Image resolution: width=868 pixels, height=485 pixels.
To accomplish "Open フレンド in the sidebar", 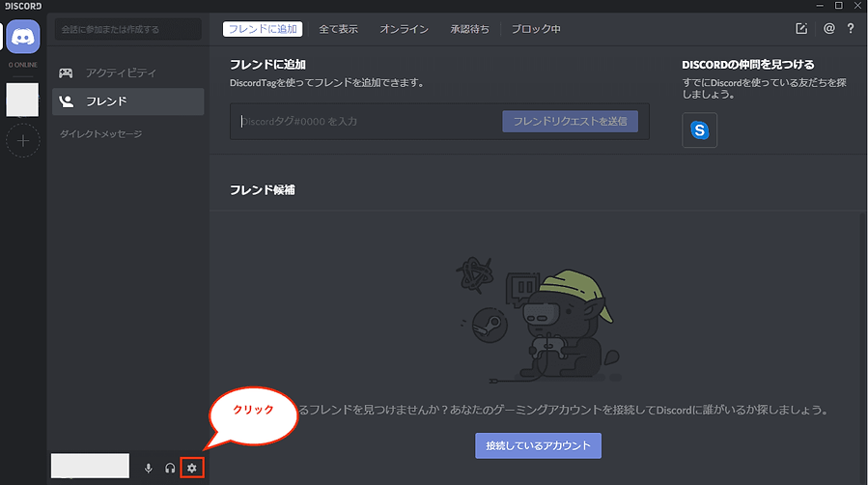I will click(x=127, y=101).
